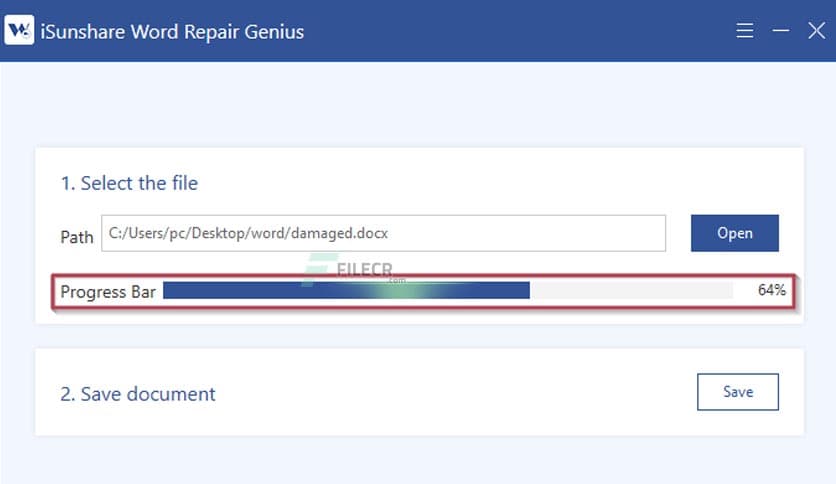Click the iSunshare Word Repair Genius title text
The image size is (836, 484).
[172, 32]
